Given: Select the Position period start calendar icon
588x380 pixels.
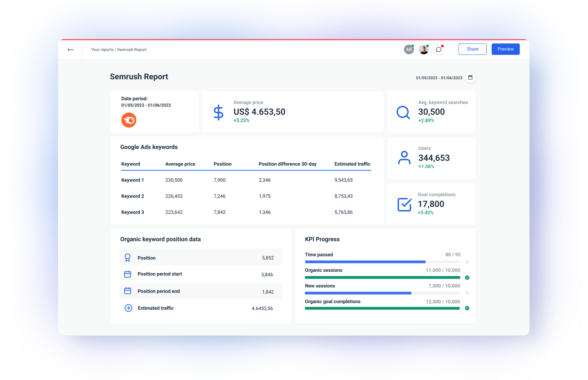Looking at the screenshot, I should point(128,274).
